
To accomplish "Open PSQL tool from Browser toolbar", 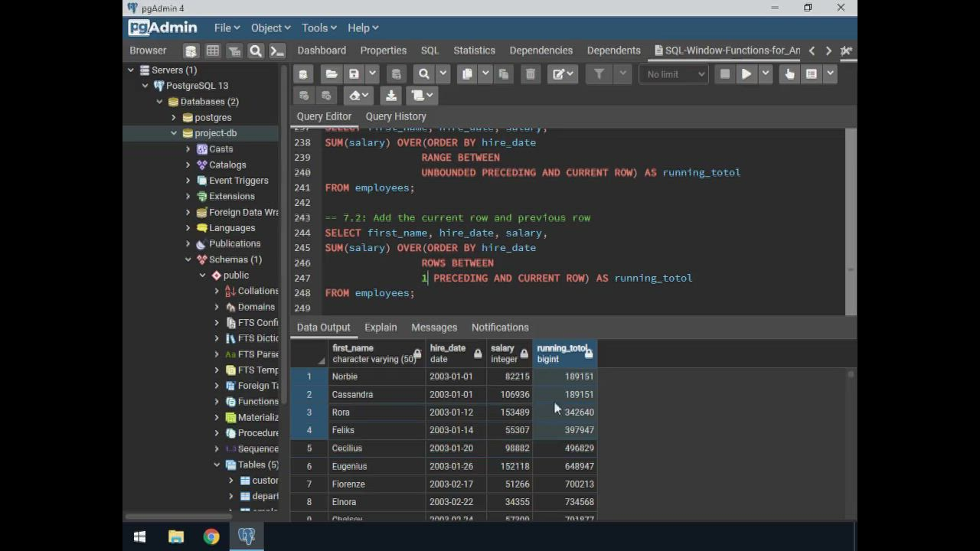I will [x=277, y=51].
